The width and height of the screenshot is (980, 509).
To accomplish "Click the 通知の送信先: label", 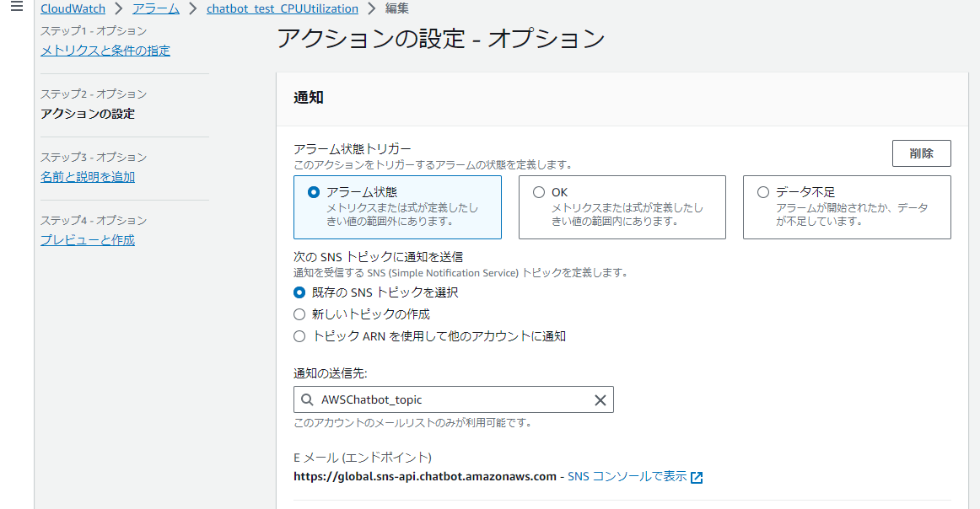I will 330,373.
